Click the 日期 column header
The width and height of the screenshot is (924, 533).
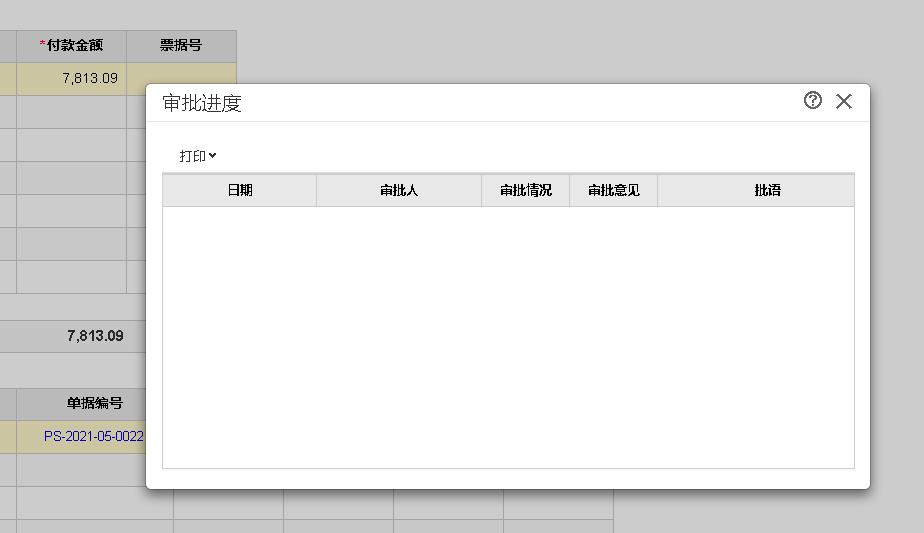240,190
